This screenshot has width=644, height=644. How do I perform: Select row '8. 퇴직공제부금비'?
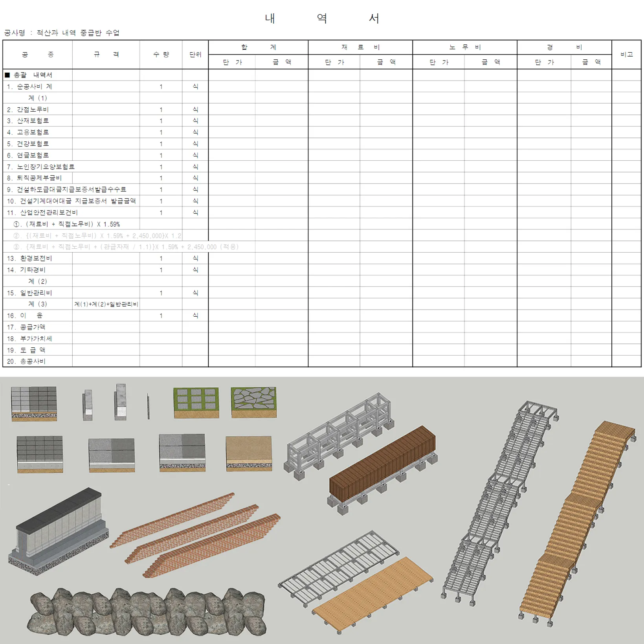(x=322, y=178)
